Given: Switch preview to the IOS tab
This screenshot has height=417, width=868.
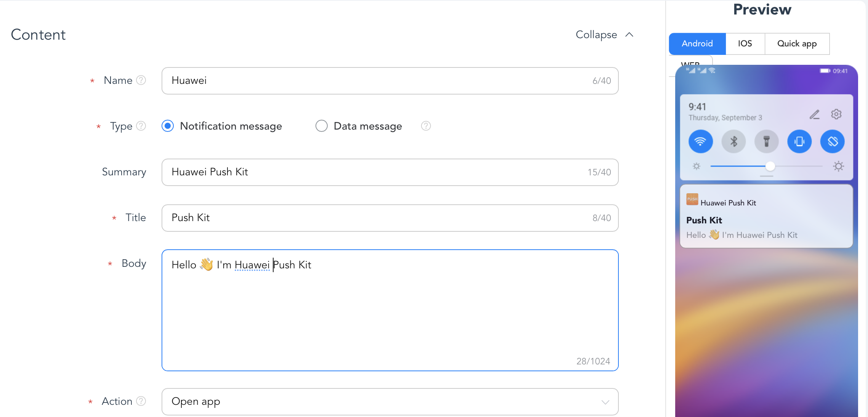Looking at the screenshot, I should [x=745, y=44].
